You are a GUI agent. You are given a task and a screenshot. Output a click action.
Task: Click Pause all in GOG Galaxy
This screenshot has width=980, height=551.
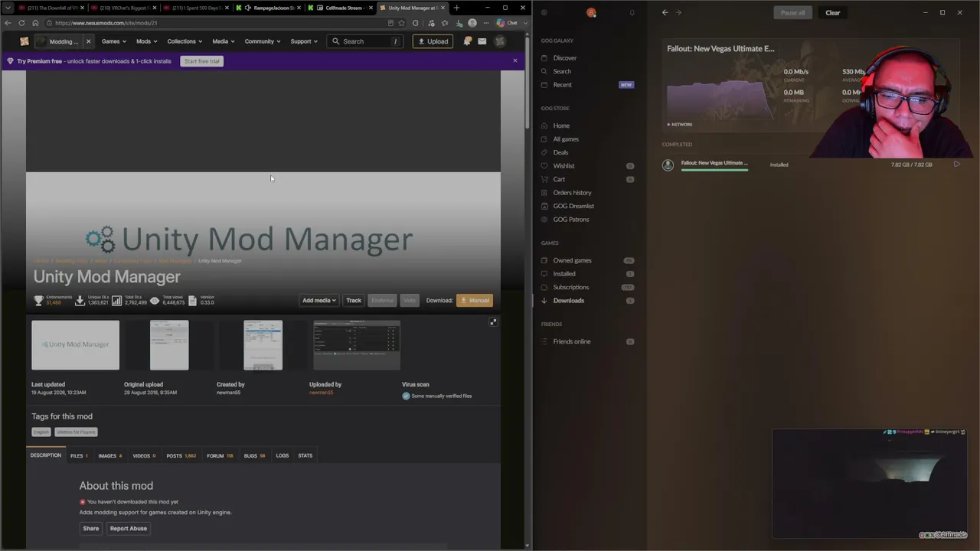pyautogui.click(x=792, y=12)
